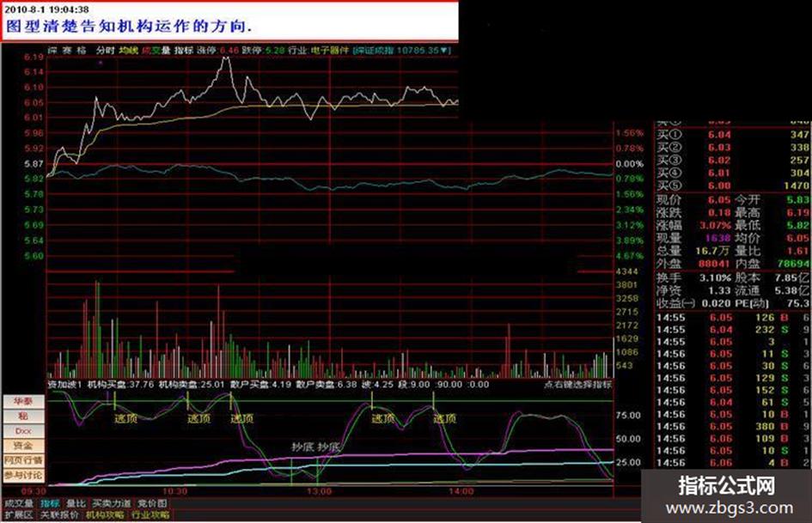The height and width of the screenshot is (523, 812).
Task: Select the 买③ row price 6.02
Action: (x=719, y=160)
